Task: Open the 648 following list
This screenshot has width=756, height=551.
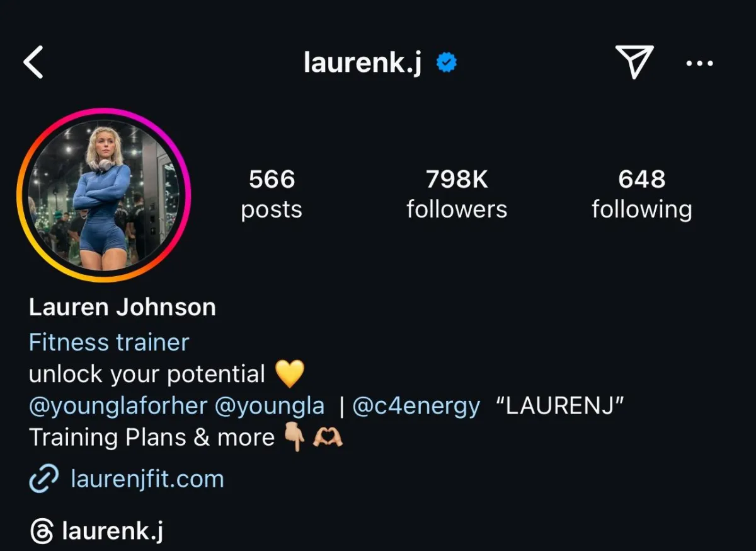Action: pyautogui.click(x=641, y=194)
